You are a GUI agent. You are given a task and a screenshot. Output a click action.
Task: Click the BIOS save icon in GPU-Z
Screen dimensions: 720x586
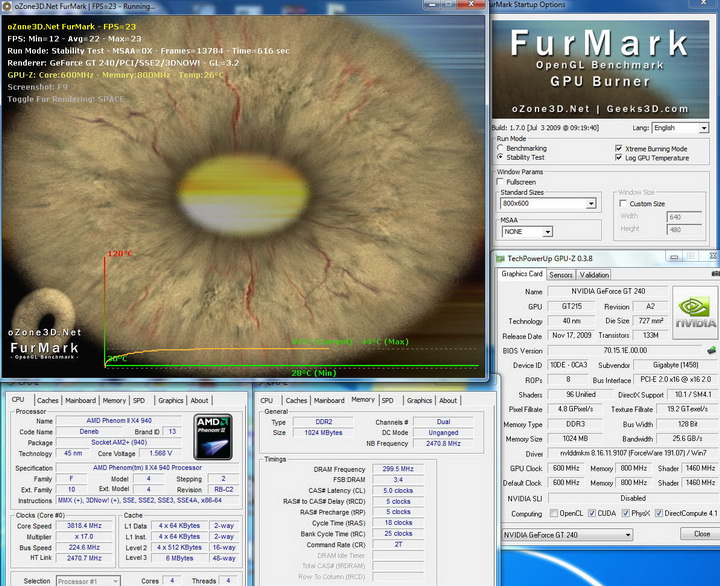click(711, 350)
